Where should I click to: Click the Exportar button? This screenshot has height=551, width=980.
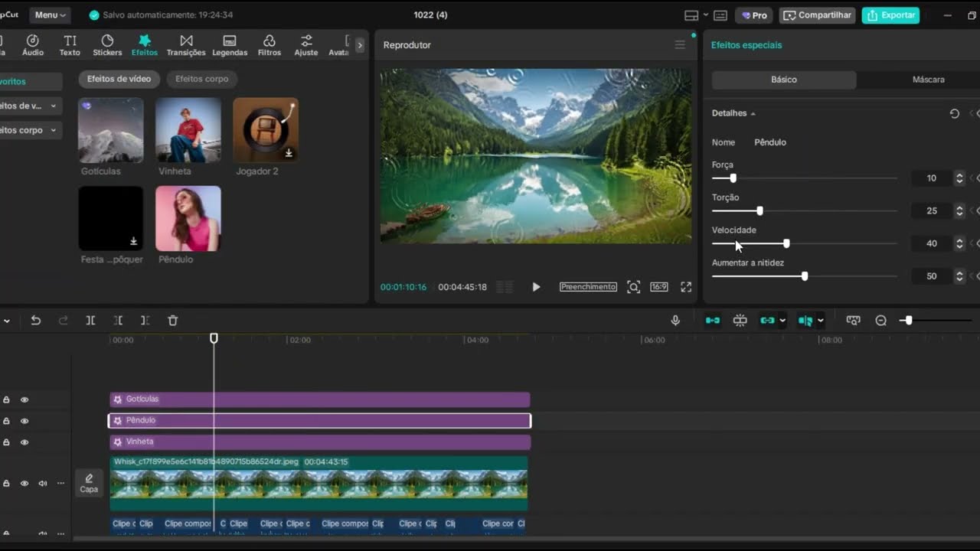[x=890, y=15]
